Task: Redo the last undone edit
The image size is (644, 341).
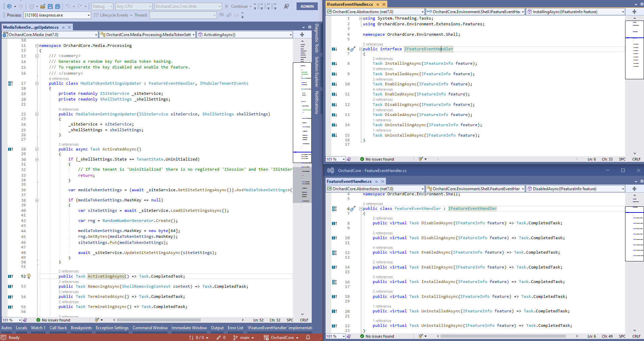Action: 80,6
